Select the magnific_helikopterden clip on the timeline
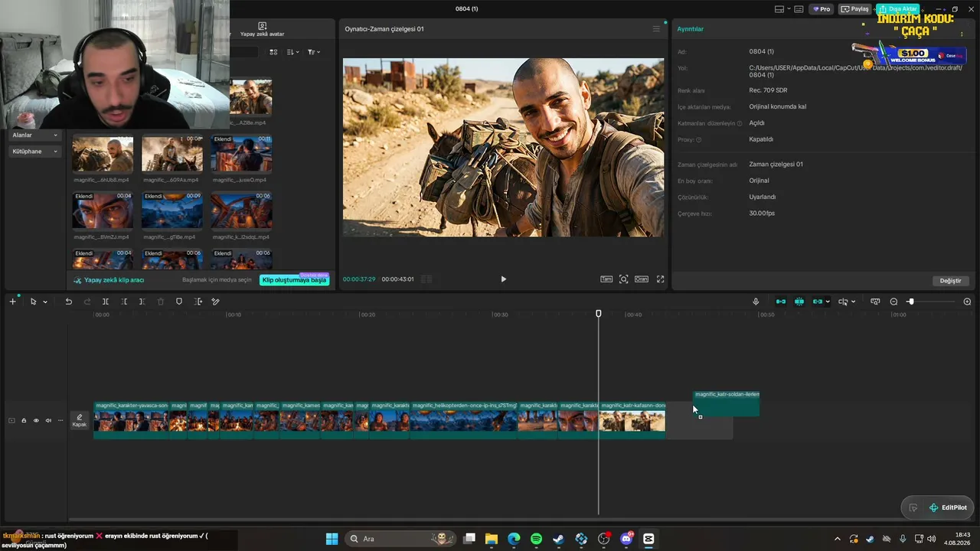The height and width of the screenshot is (551, 980). [465, 420]
